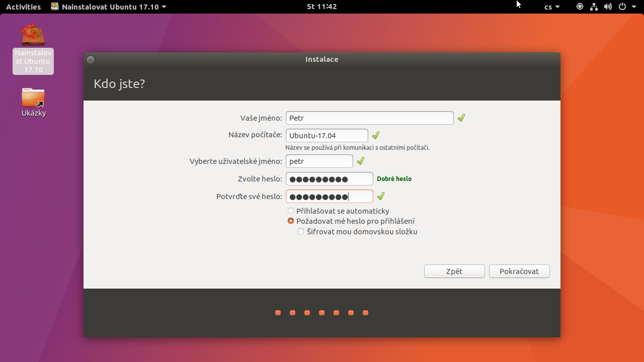This screenshot has height=362, width=644.
Task: Click the hint text about computer name usage
Action: click(357, 148)
